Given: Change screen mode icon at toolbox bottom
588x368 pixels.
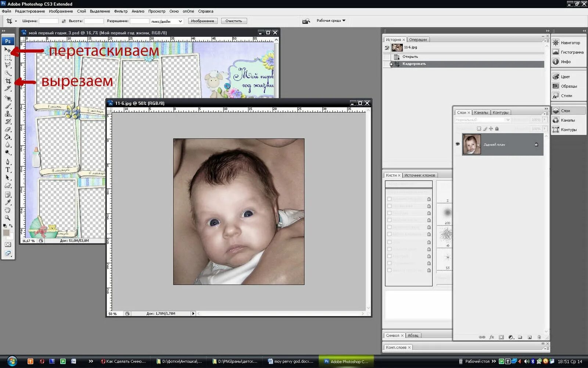Looking at the screenshot, I should [8, 253].
